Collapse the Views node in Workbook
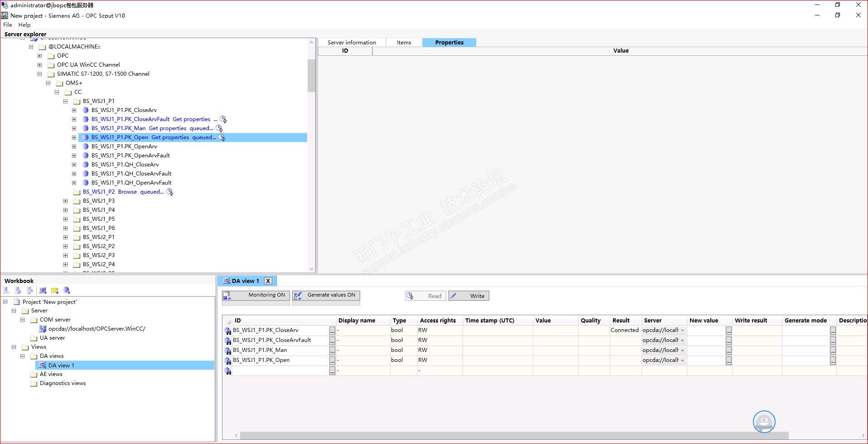 pyautogui.click(x=14, y=347)
